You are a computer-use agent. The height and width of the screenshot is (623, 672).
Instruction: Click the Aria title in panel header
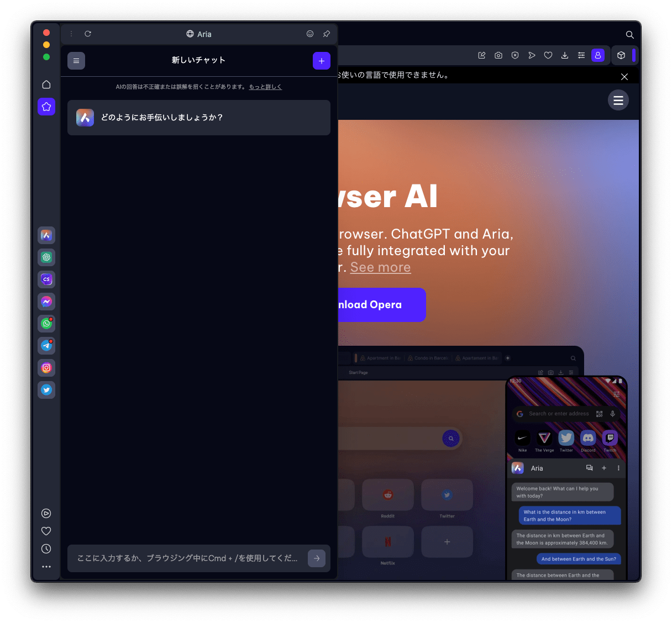point(204,34)
